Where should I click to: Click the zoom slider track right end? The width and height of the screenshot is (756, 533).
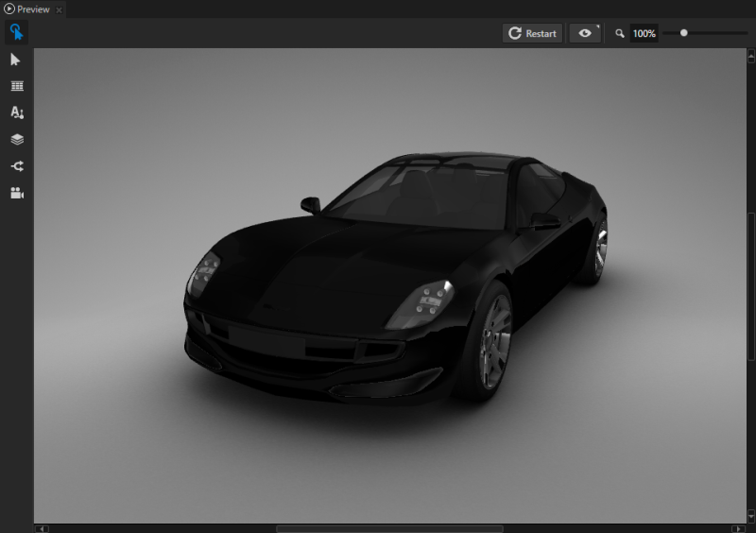tap(745, 33)
